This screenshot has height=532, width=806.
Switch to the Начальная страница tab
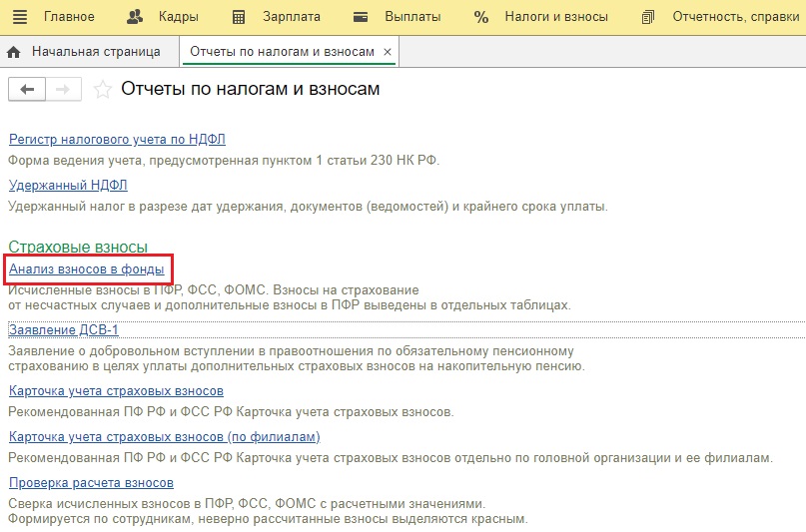tap(90, 51)
